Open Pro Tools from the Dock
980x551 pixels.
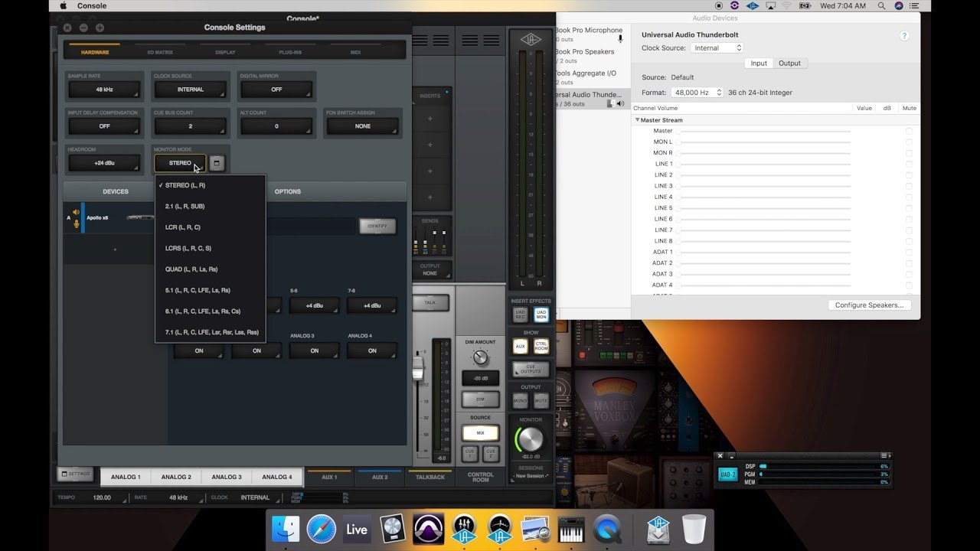(x=428, y=529)
